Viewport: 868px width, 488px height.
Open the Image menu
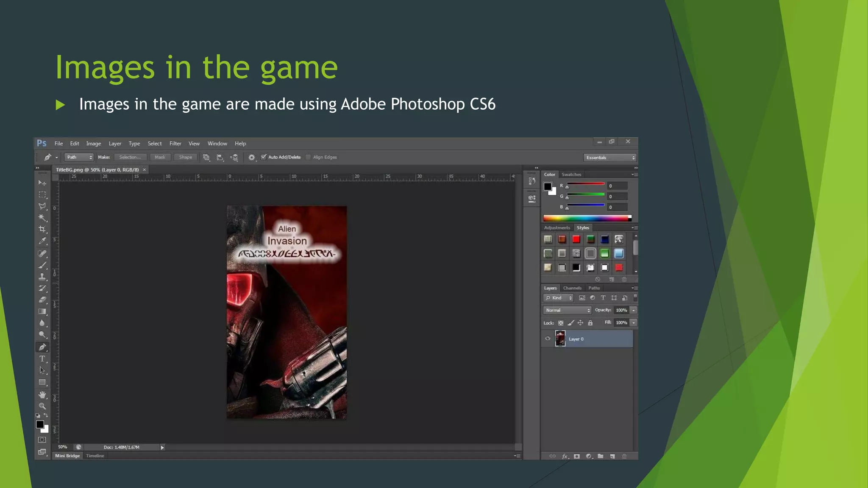pos(94,144)
